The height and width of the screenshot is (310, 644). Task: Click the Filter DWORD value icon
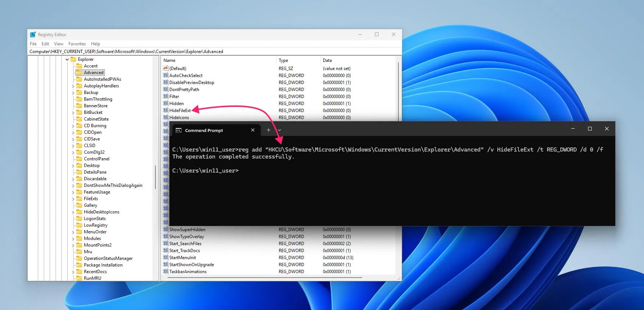(x=166, y=96)
